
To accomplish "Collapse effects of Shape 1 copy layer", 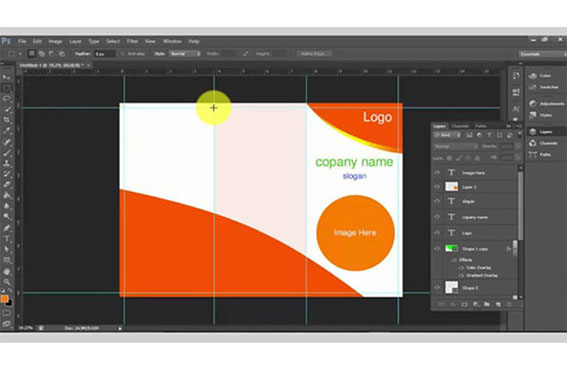I will click(515, 249).
